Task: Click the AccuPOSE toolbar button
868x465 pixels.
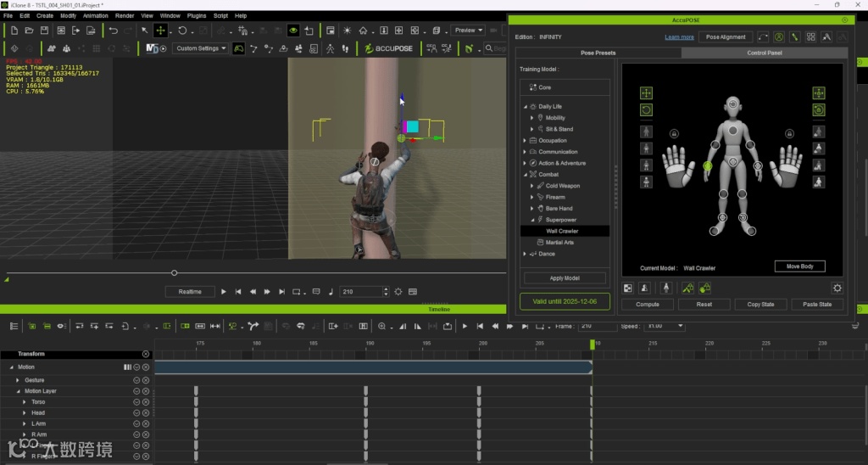Action: 388,48
